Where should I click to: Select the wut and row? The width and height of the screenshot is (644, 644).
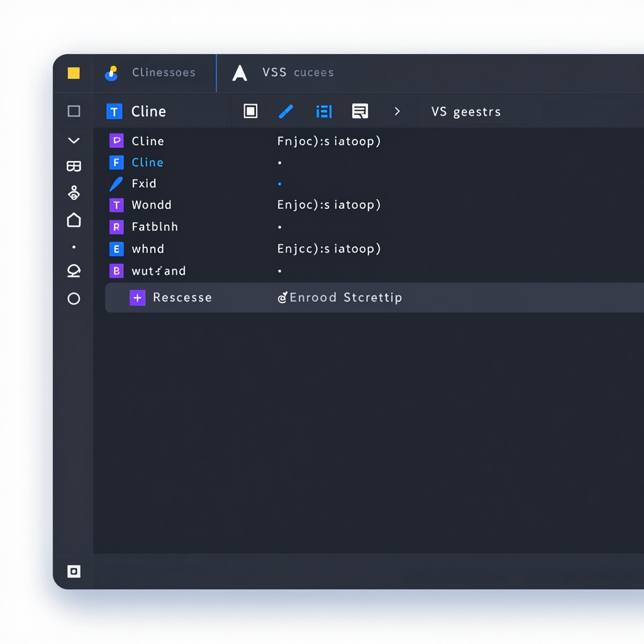[158, 271]
